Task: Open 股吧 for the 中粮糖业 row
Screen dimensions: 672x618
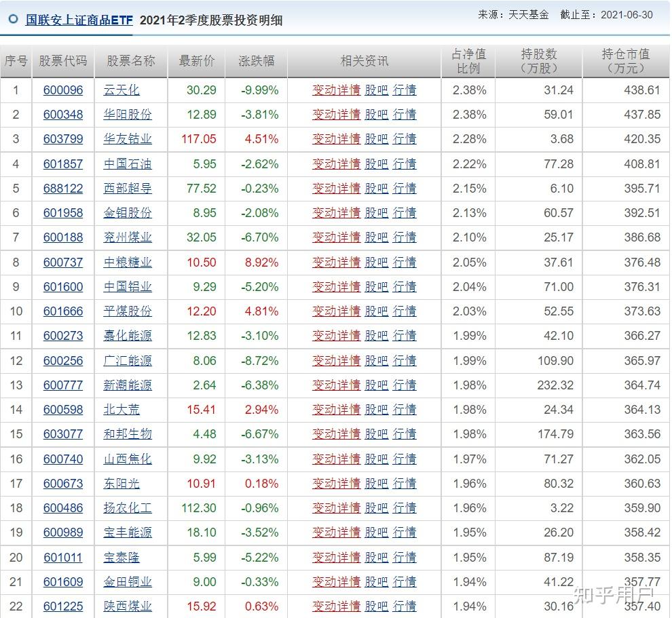Action: pos(377,262)
